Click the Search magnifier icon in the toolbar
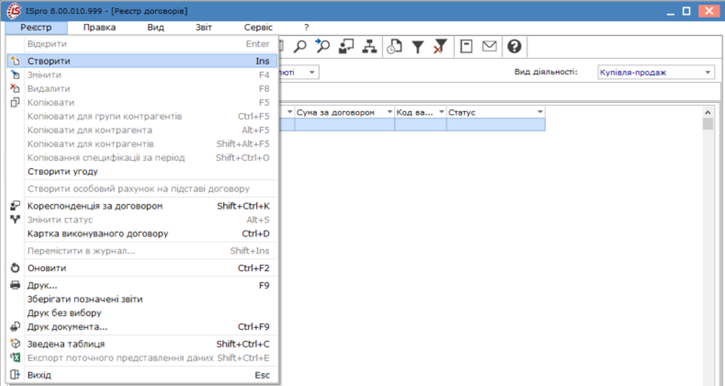The image size is (725, 386). pyautogui.click(x=300, y=46)
